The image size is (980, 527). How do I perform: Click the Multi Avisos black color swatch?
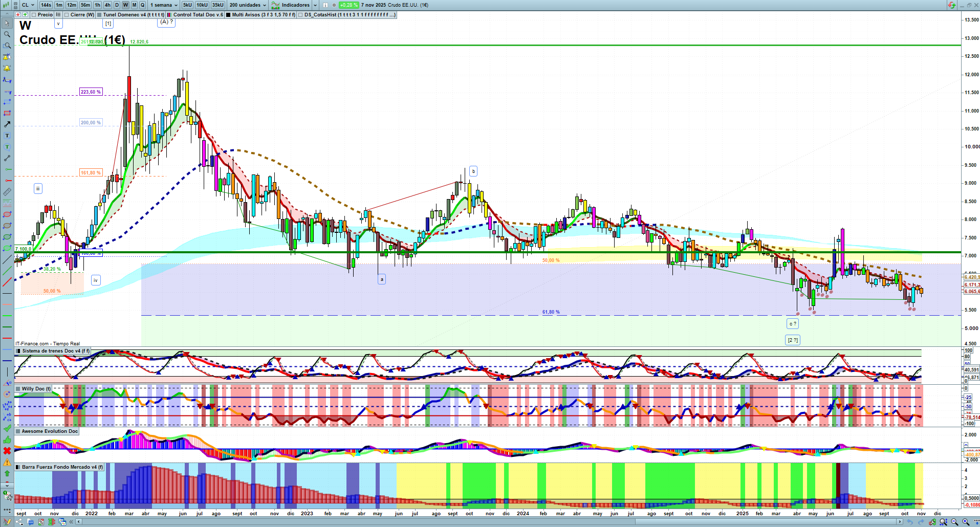click(x=228, y=15)
